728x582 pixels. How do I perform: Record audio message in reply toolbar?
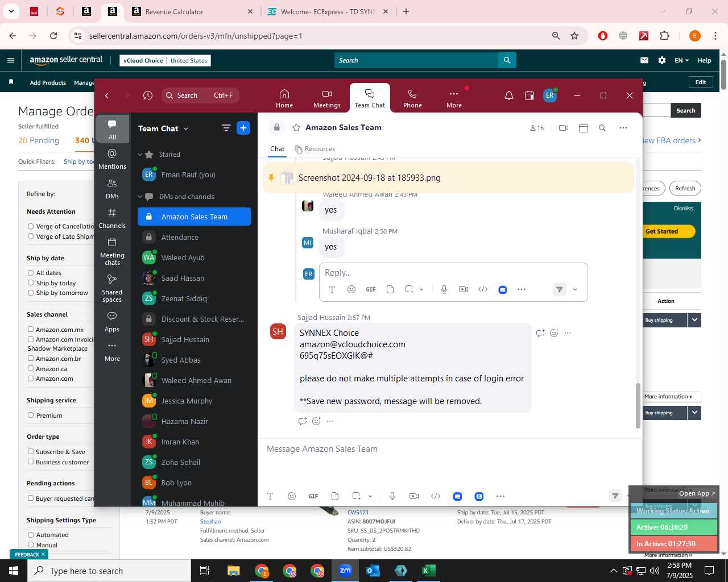[x=444, y=289]
